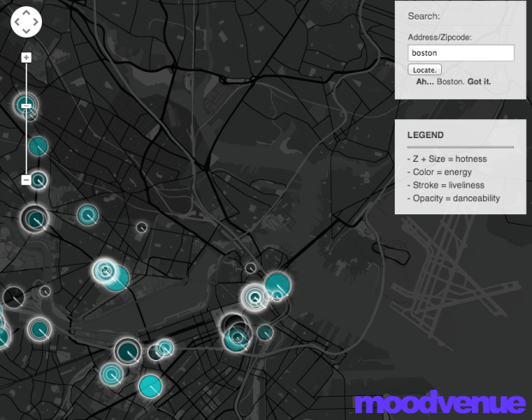Screen dimensions: 532x420
Task: Pan the map right with right arrow
Action: [x=36, y=22]
